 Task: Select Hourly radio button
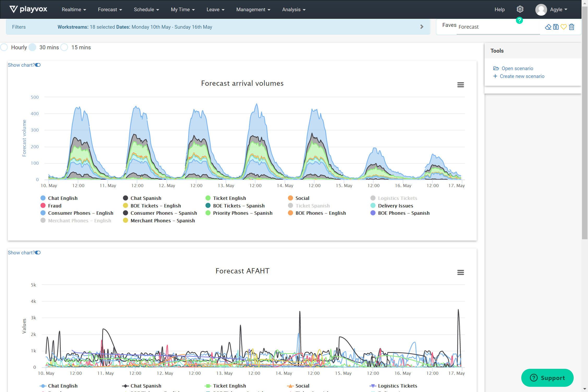pos(4,47)
